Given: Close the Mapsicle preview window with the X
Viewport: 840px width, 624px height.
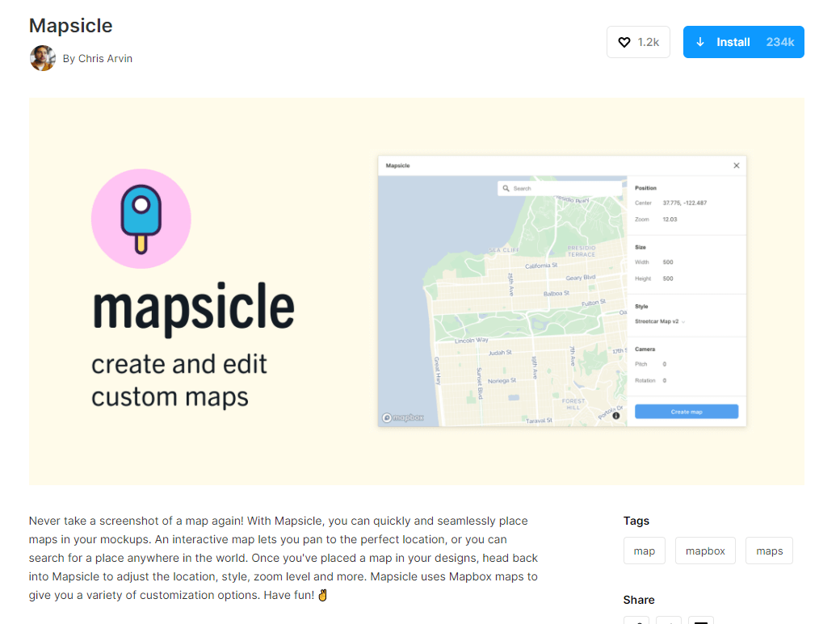Looking at the screenshot, I should tap(737, 165).
